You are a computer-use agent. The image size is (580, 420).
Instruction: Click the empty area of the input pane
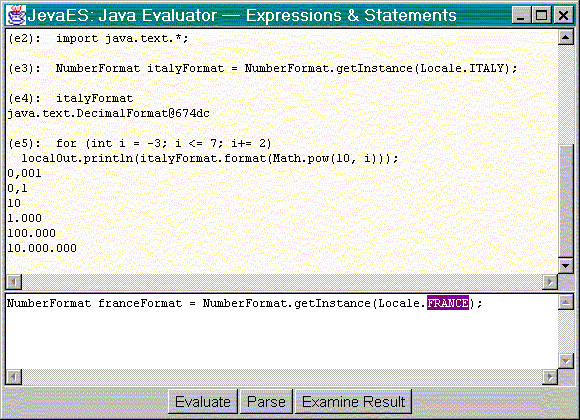(281, 340)
